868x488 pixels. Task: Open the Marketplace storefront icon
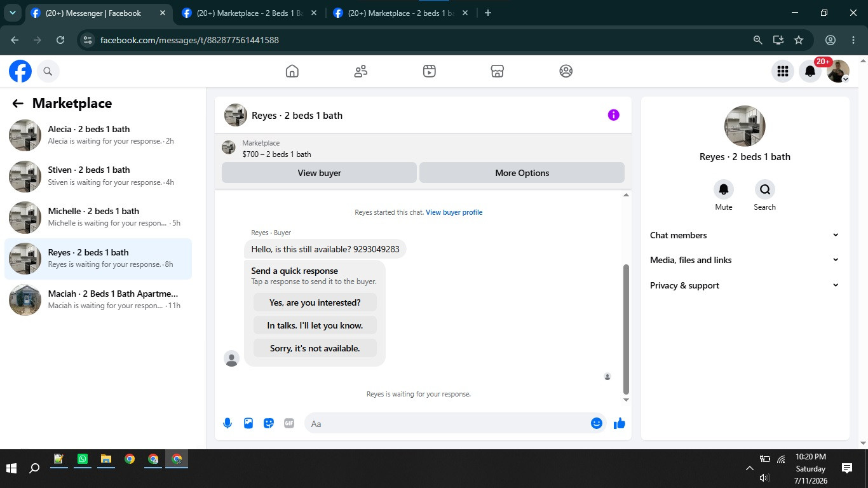click(498, 71)
